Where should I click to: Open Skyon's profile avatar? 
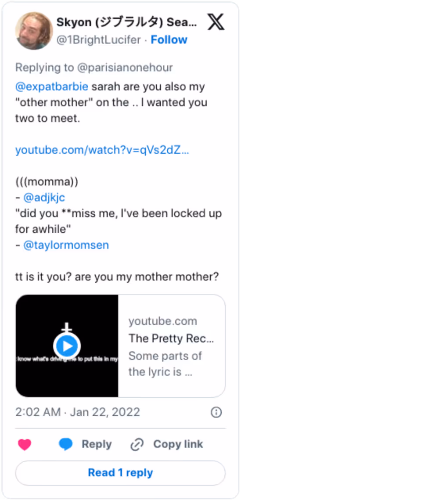click(x=34, y=31)
